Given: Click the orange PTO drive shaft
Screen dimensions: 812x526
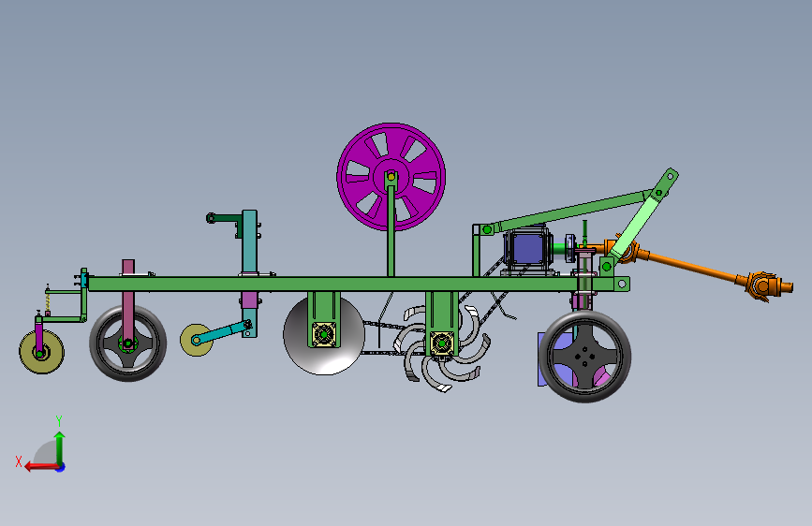Looking at the screenshot, I should (x=694, y=267).
